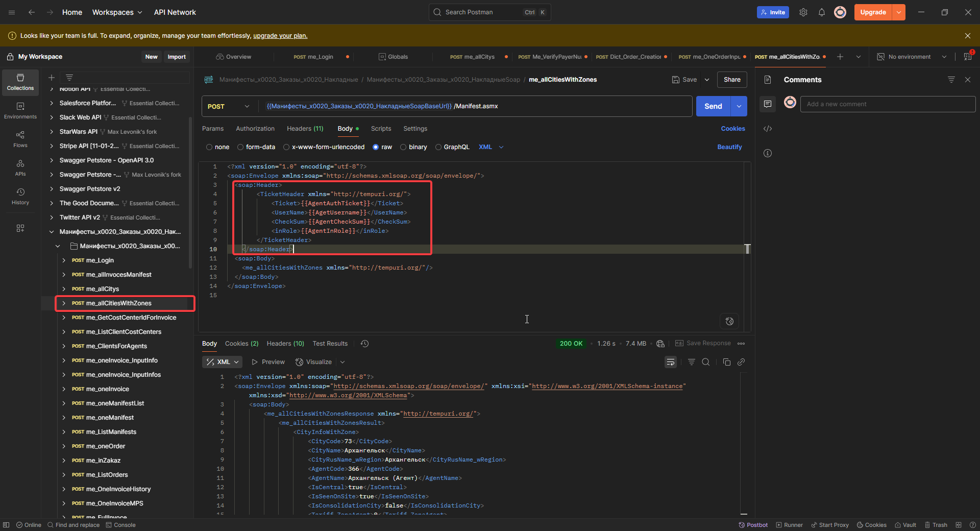Open the Cookies link in request
The image size is (980, 531).
733,129
